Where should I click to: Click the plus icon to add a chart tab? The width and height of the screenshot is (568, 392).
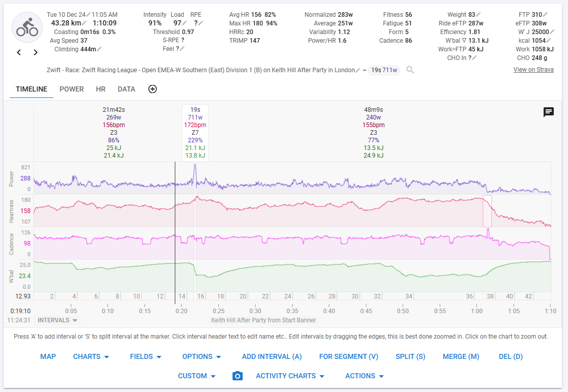(152, 89)
